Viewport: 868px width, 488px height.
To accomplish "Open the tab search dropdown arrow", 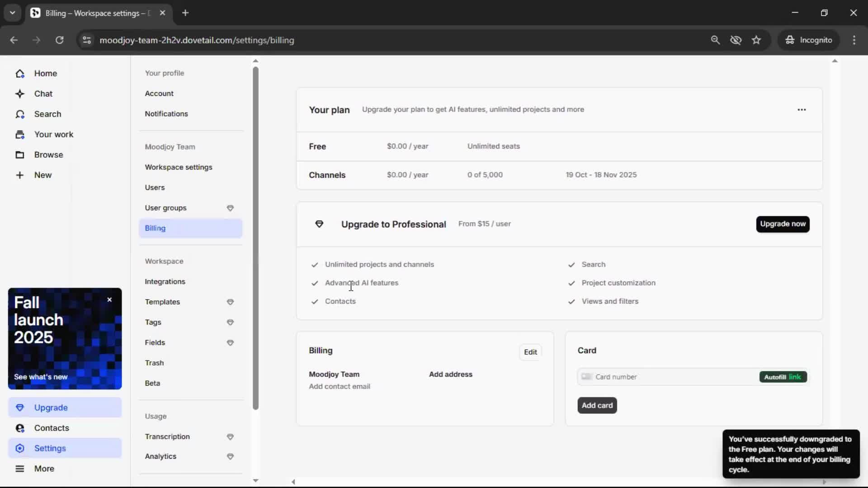I will click(x=12, y=13).
